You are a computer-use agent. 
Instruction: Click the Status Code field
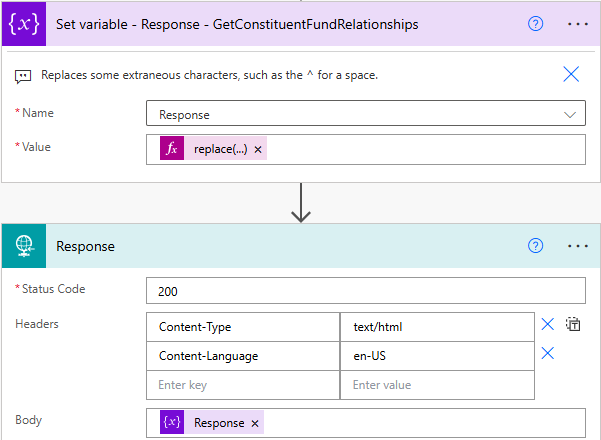[365, 291]
